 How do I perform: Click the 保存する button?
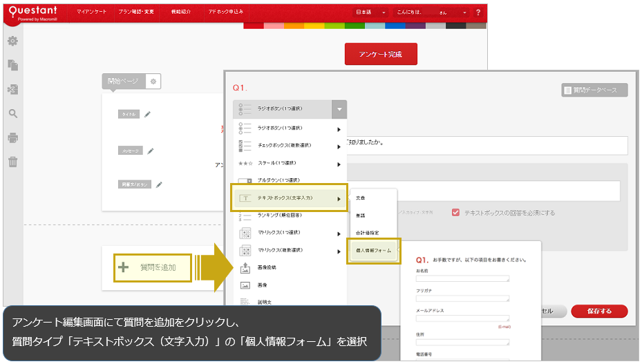600,312
